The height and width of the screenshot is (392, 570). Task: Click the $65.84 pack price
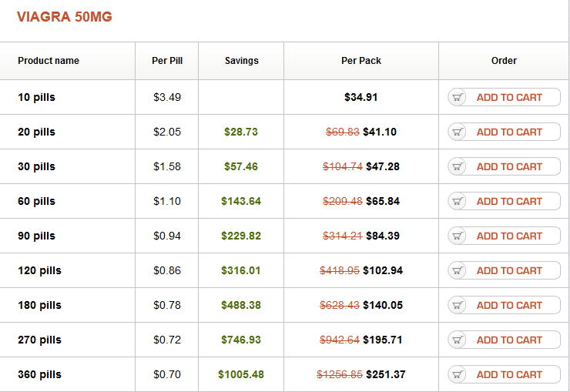click(383, 201)
